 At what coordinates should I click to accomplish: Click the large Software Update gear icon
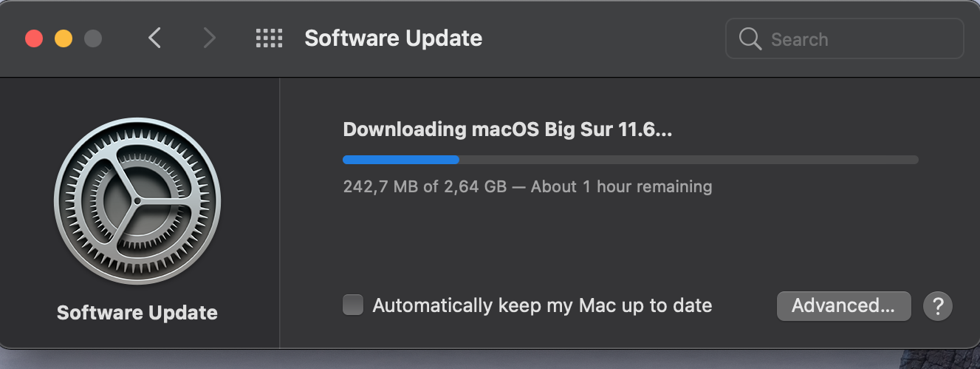[x=137, y=200]
